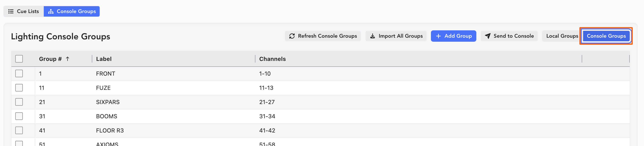Toggle the select-all header checkbox
The width and height of the screenshot is (644, 146).
(x=19, y=59)
